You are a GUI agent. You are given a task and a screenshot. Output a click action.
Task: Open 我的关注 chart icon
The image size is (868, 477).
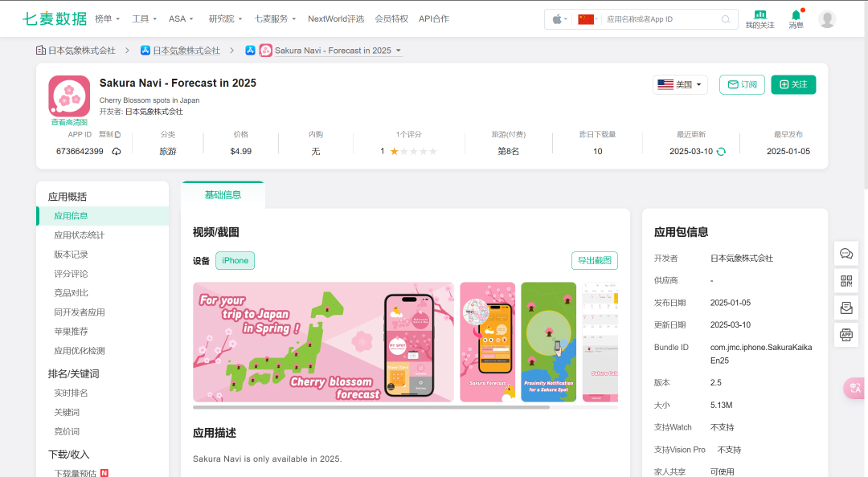click(760, 15)
